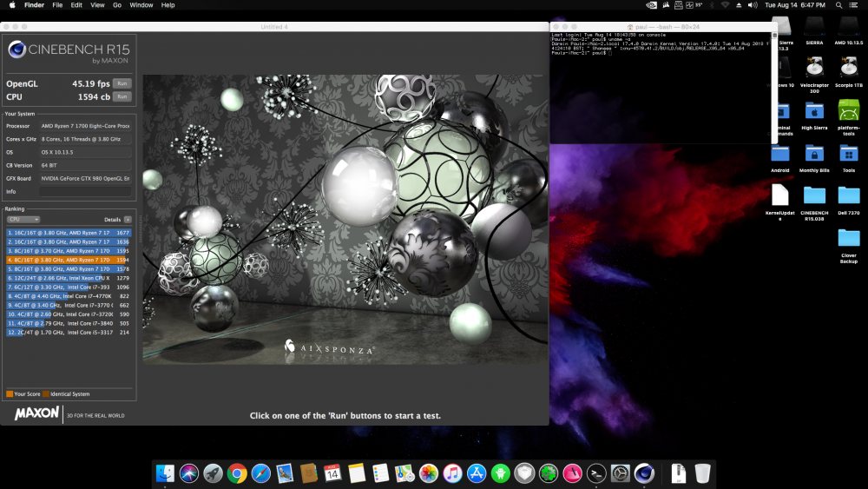Select the 6C/12T Intel Core i7 row
This screenshot has width=868, height=489.
[69, 287]
